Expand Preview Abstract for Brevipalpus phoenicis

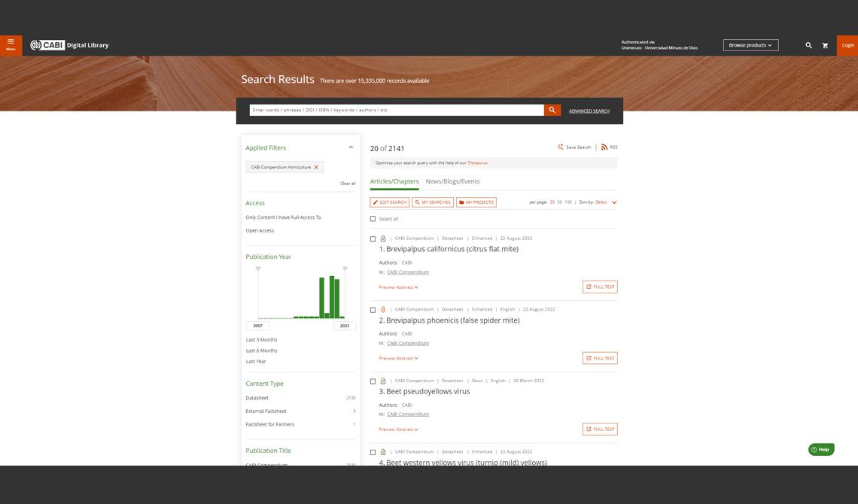pos(398,358)
